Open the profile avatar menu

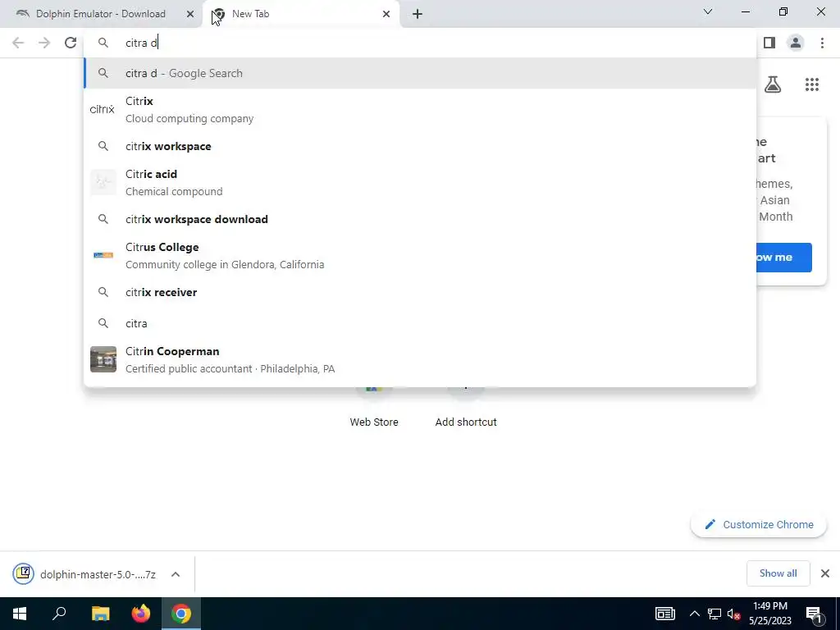coord(796,43)
